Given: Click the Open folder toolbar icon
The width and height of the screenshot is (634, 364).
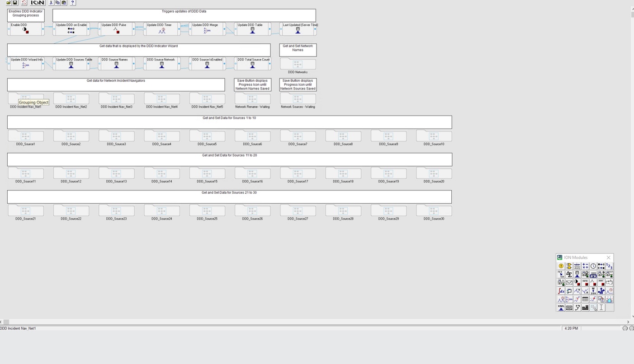Looking at the screenshot, I should pos(9,3).
